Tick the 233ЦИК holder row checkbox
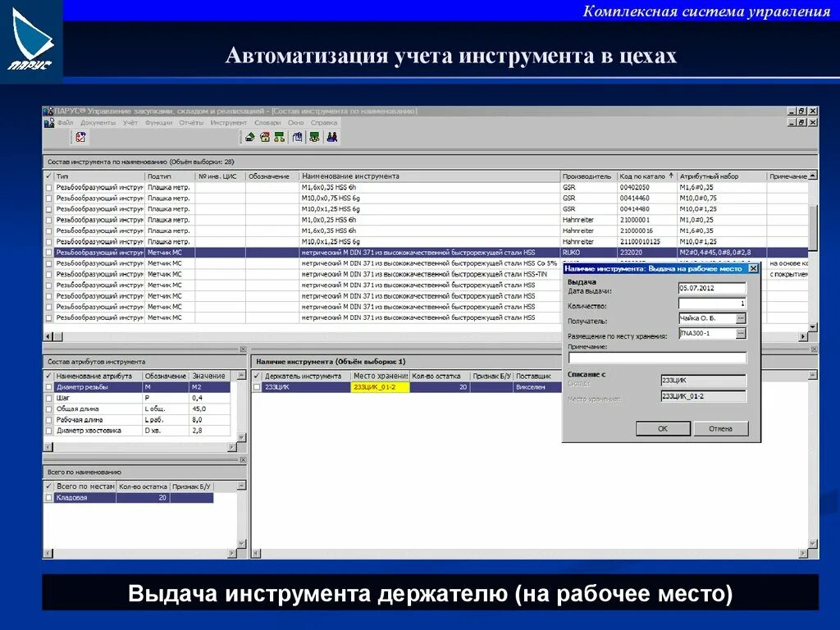This screenshot has width=840, height=630. click(x=257, y=387)
